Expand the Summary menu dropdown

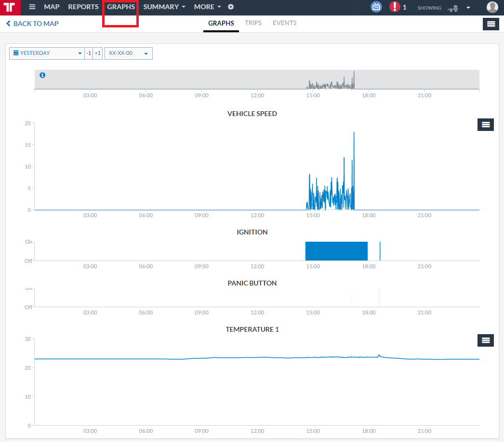coord(164,7)
